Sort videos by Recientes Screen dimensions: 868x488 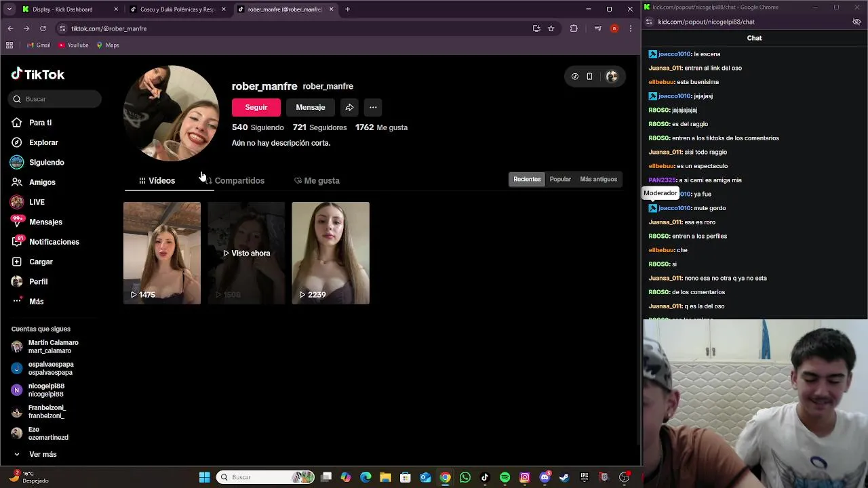[x=527, y=179]
